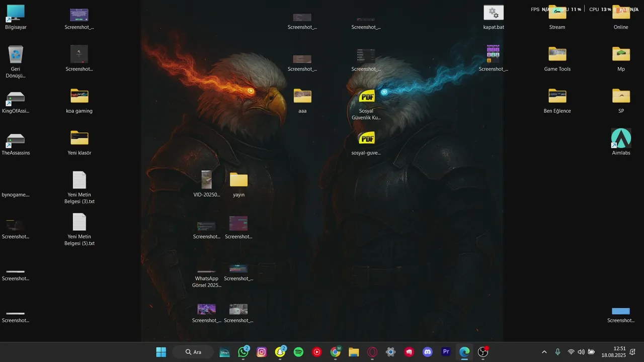Open YouTube Music from the taskbar
This screenshot has width=644, height=362.
tap(317, 352)
